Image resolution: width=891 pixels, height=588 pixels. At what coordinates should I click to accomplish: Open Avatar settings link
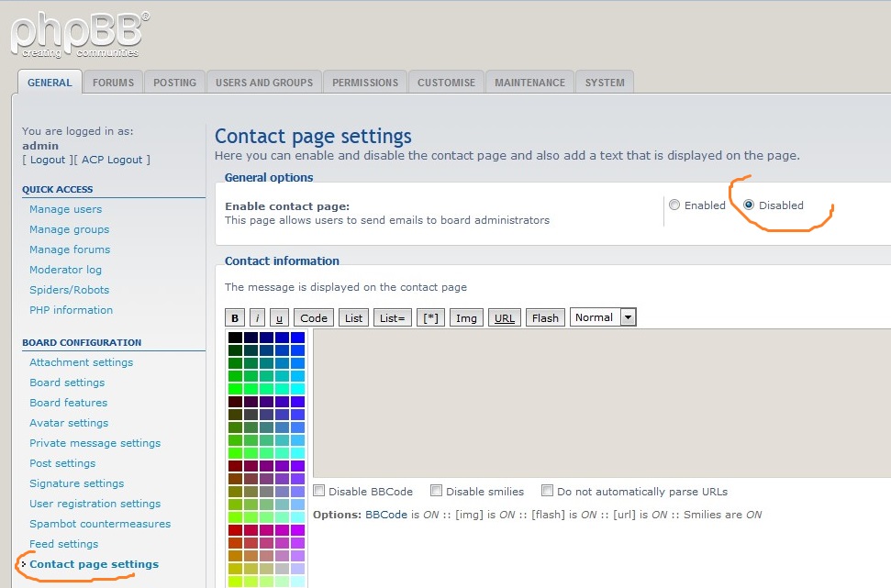click(69, 423)
